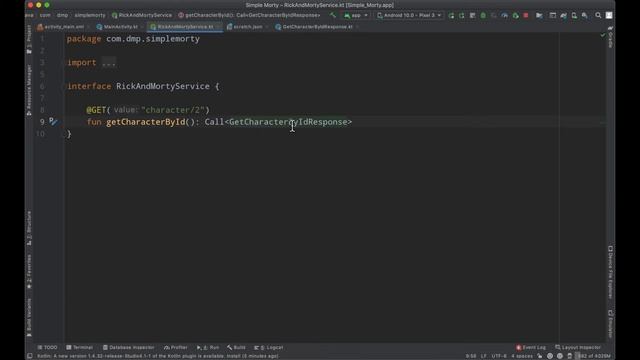Click simplemorty in breadcrumb bar
The height and width of the screenshot is (360, 640).
[90, 15]
